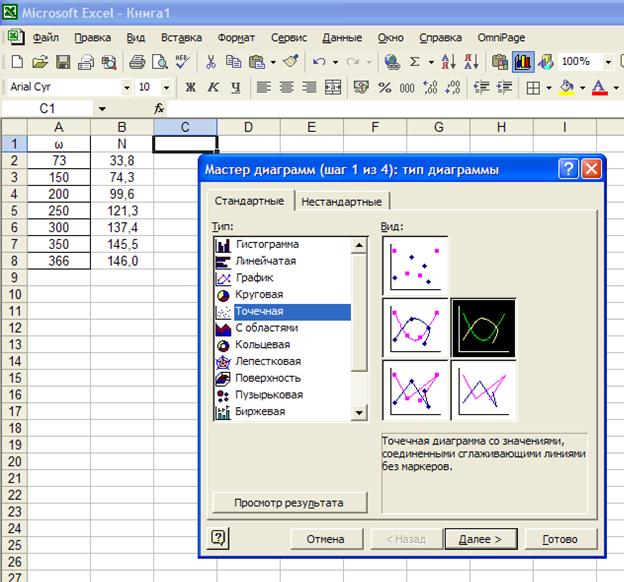Insert hyperlink globe icon

coord(392,62)
